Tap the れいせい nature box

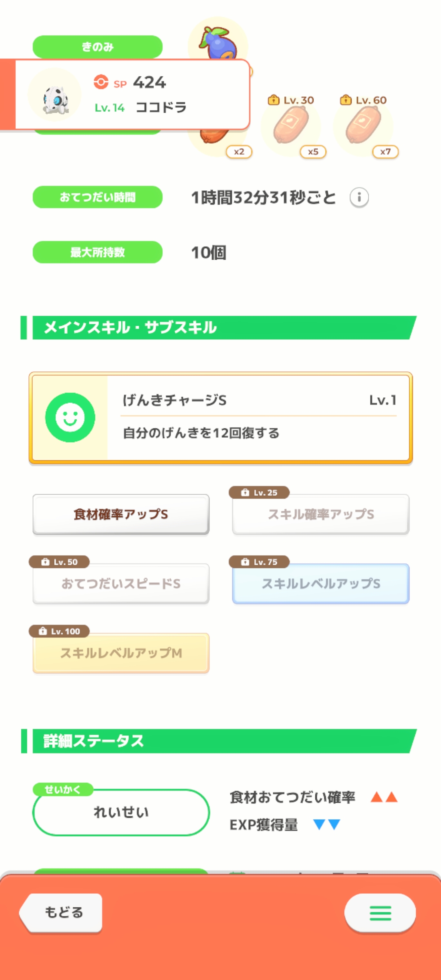(x=121, y=813)
